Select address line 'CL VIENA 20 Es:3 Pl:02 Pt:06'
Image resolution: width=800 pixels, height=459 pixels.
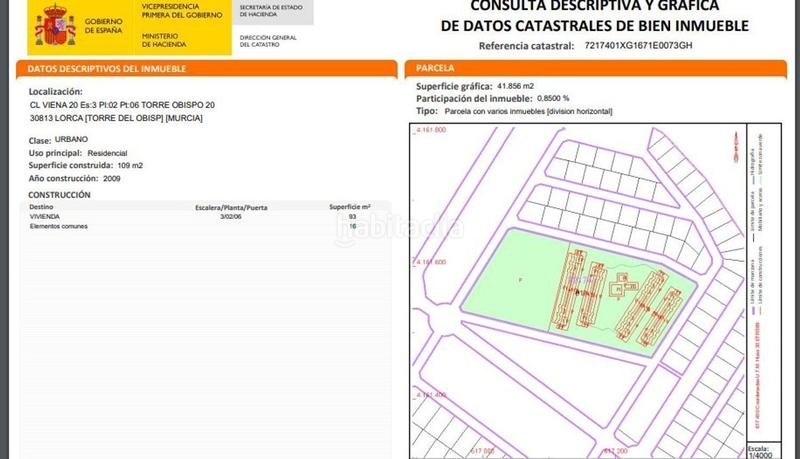tap(84, 105)
